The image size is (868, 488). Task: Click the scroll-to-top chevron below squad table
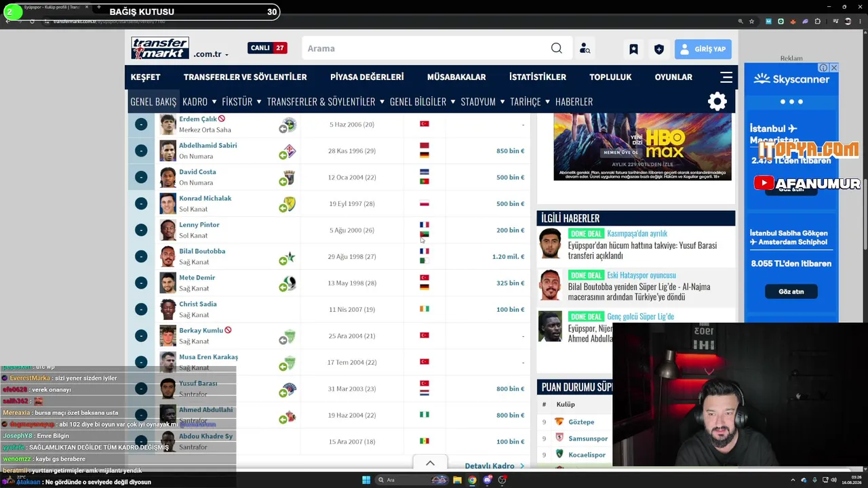pyautogui.click(x=430, y=464)
